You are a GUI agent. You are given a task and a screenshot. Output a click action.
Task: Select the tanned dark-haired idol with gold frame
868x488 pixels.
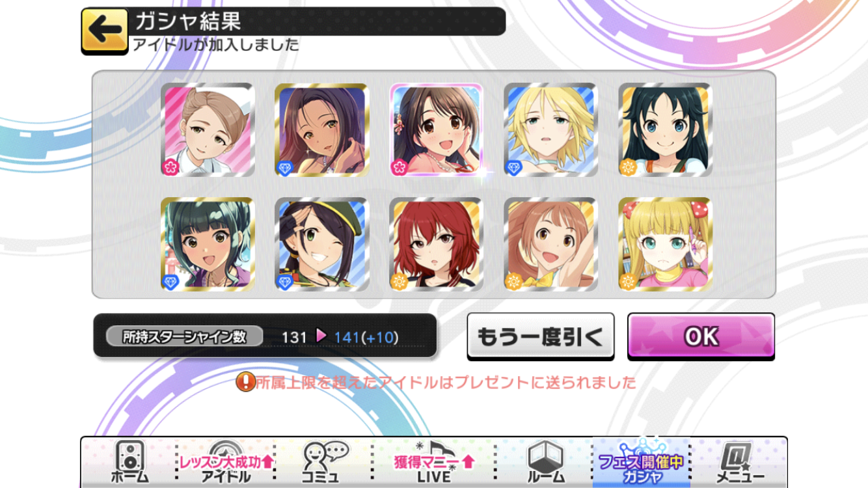(x=322, y=129)
